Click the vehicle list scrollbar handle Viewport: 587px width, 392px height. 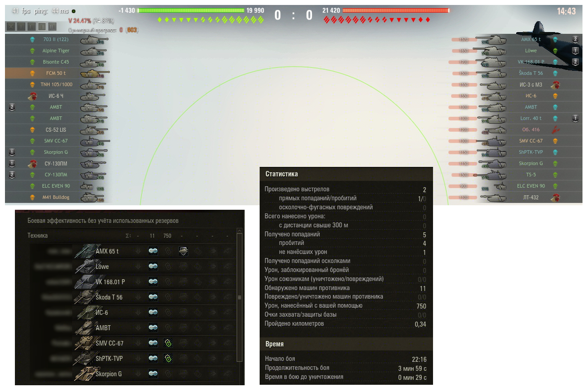pyautogui.click(x=239, y=298)
